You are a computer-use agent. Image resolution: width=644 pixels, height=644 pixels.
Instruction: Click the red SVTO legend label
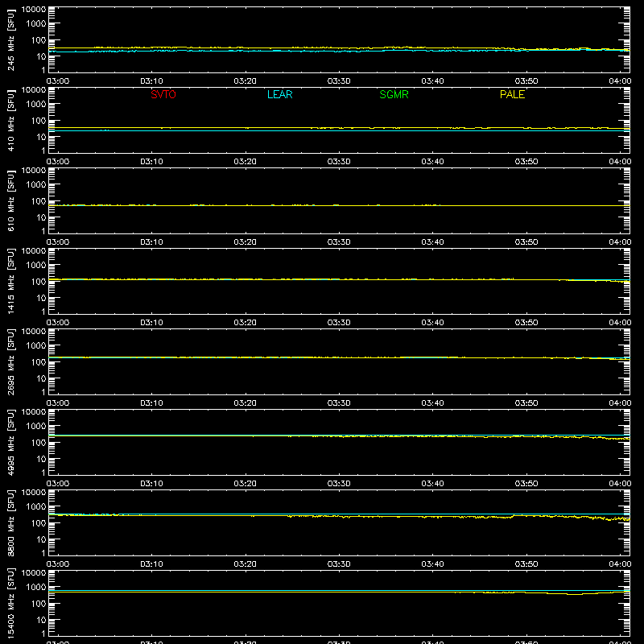(x=163, y=94)
